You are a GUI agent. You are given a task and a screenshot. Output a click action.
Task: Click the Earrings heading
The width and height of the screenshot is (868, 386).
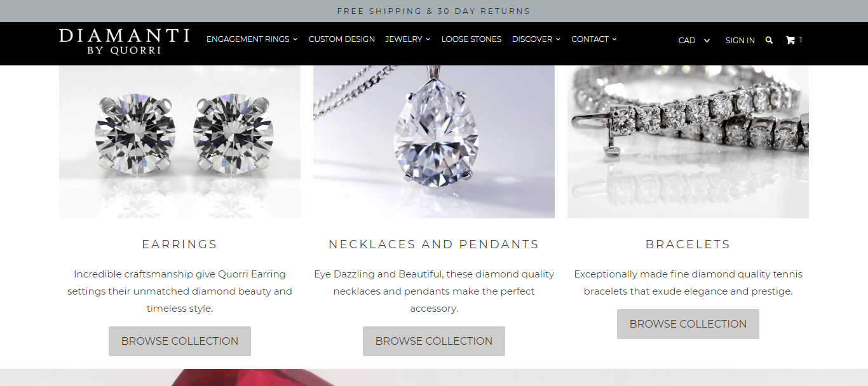click(180, 244)
